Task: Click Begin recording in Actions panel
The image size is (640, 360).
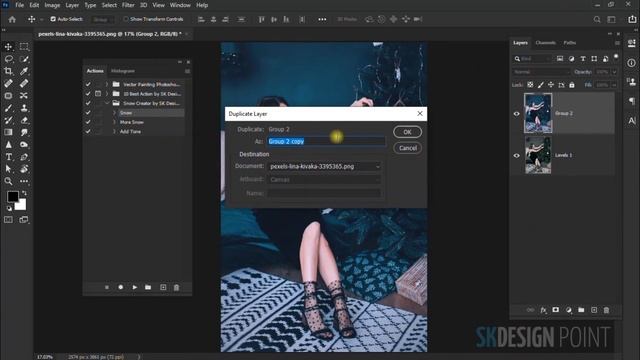Action: [x=121, y=287]
